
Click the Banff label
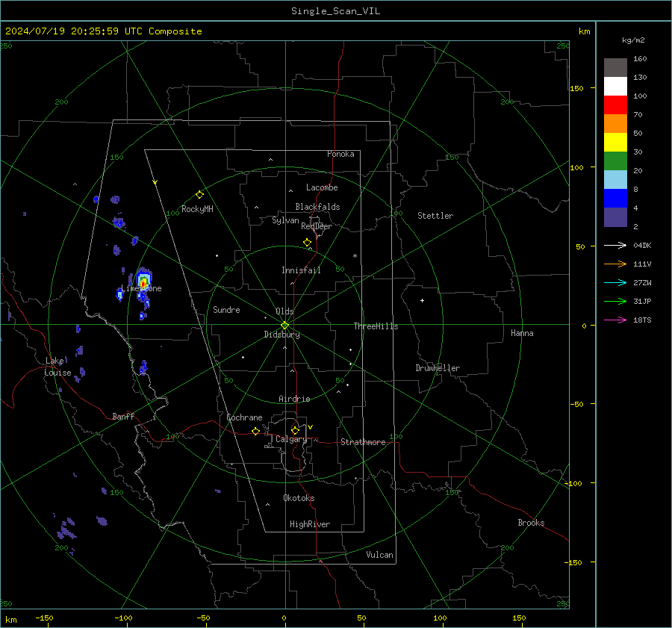(x=123, y=417)
